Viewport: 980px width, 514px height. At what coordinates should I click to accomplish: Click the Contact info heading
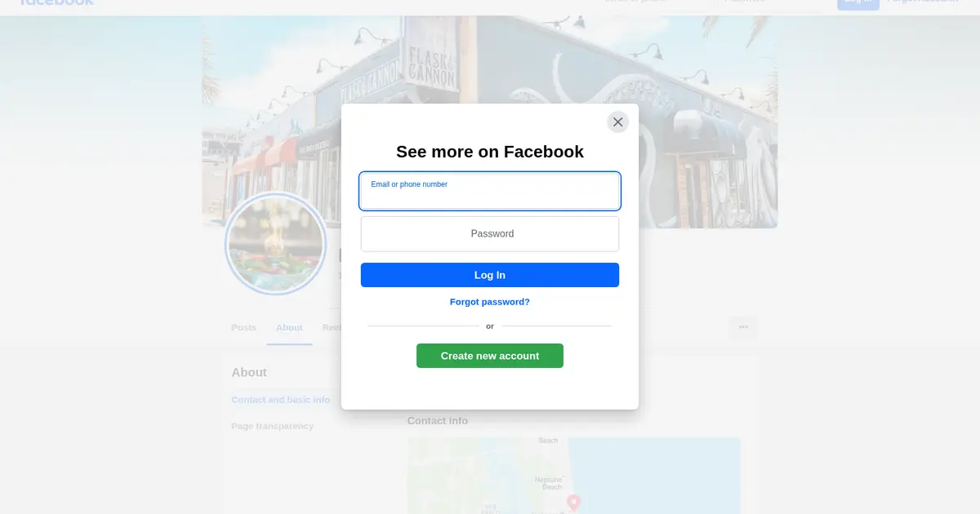438,421
